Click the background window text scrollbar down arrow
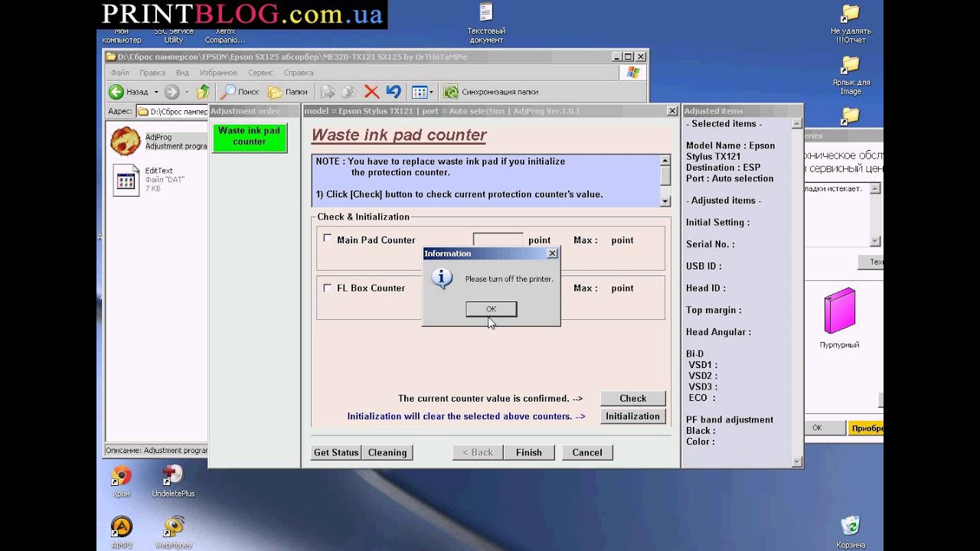This screenshot has width=980, height=551. [x=876, y=241]
